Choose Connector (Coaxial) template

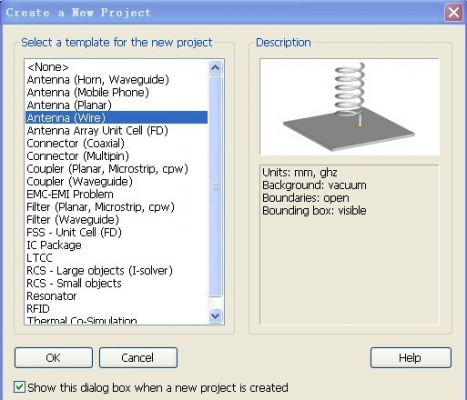[x=116, y=143]
